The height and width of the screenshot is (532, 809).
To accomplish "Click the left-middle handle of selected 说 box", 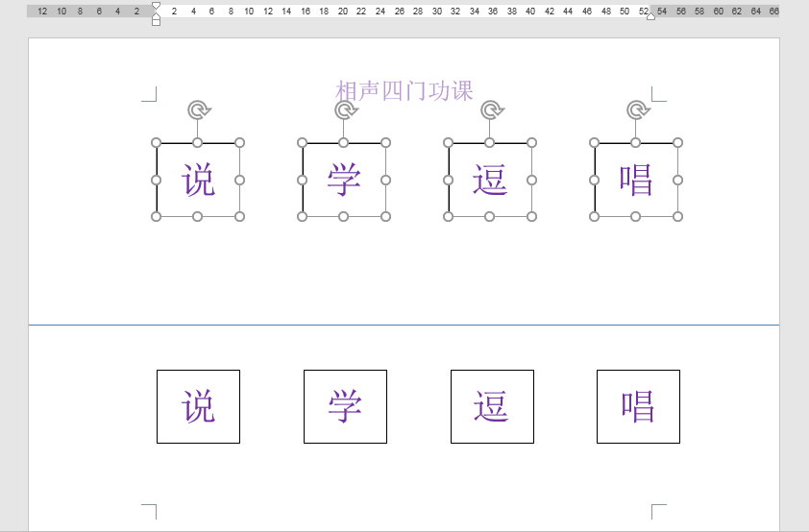I will tap(156, 180).
